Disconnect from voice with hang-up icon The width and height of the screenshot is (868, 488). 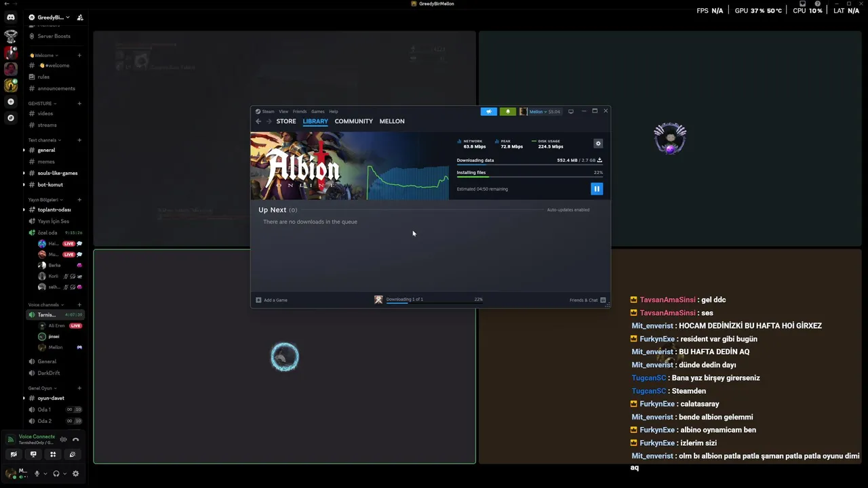(x=75, y=439)
